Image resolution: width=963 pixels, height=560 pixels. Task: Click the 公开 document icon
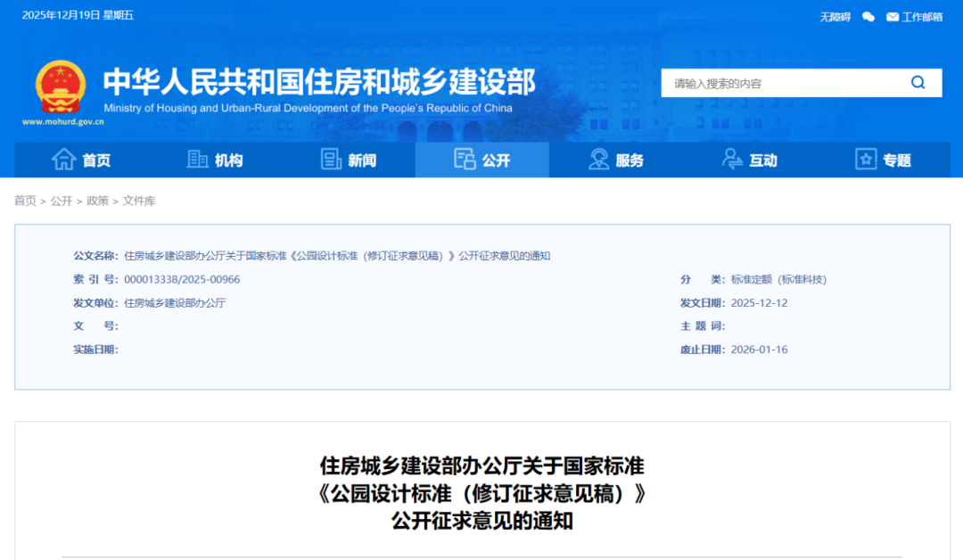tap(465, 159)
